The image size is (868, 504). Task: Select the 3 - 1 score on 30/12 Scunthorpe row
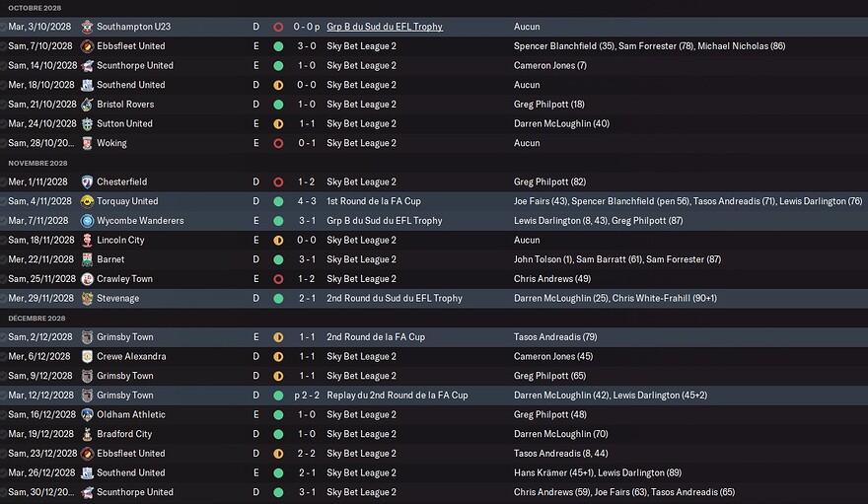(307, 491)
